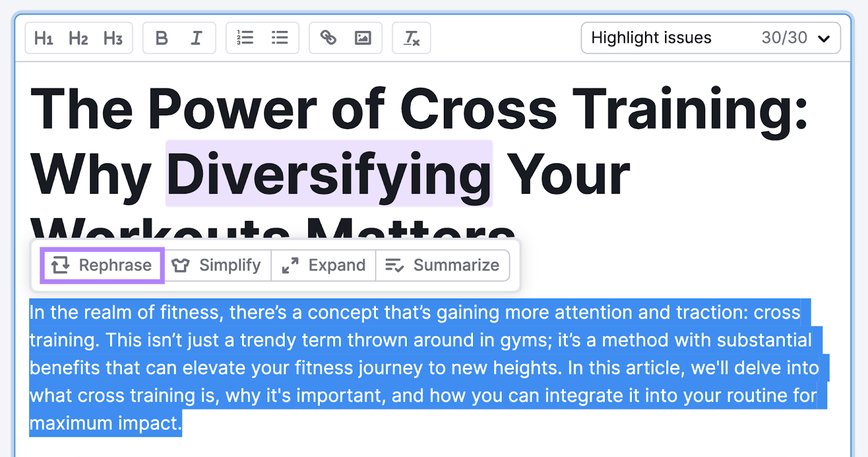The height and width of the screenshot is (457, 868).
Task: Insert a hyperlink
Action: [328, 38]
